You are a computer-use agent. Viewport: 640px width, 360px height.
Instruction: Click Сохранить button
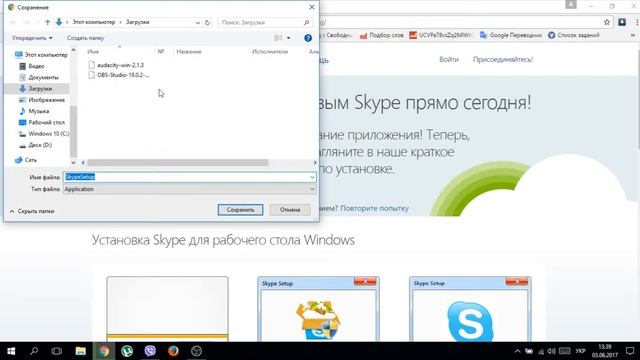click(x=240, y=210)
